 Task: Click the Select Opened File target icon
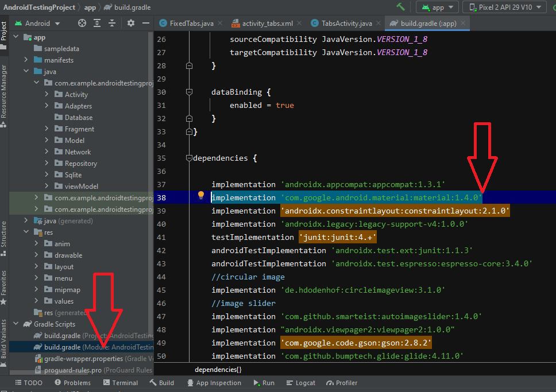pyautogui.click(x=82, y=24)
